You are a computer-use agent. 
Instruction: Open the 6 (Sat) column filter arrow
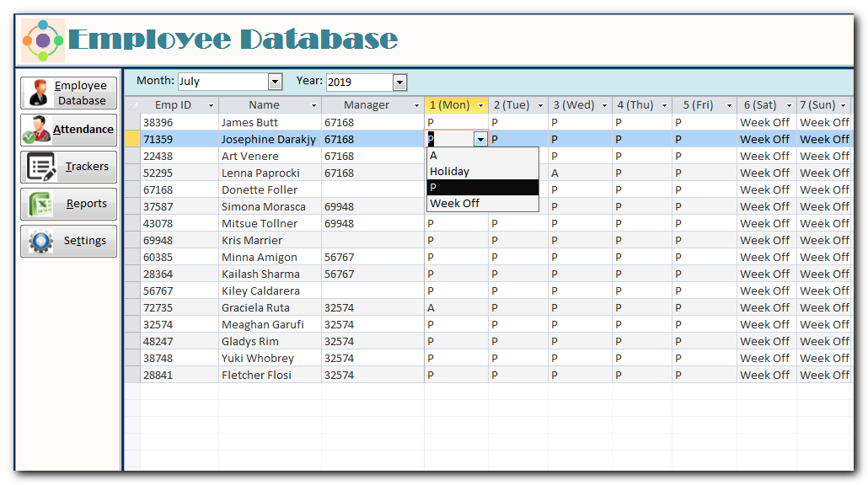tap(789, 105)
